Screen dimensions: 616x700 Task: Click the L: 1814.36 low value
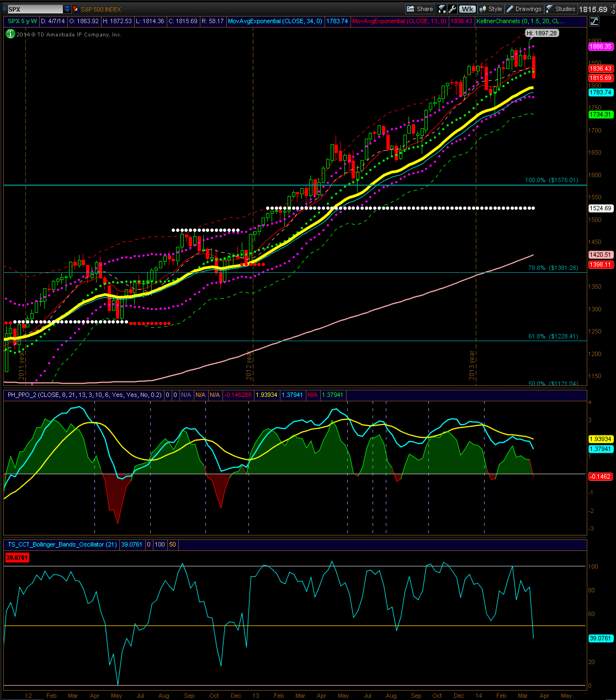(150, 21)
